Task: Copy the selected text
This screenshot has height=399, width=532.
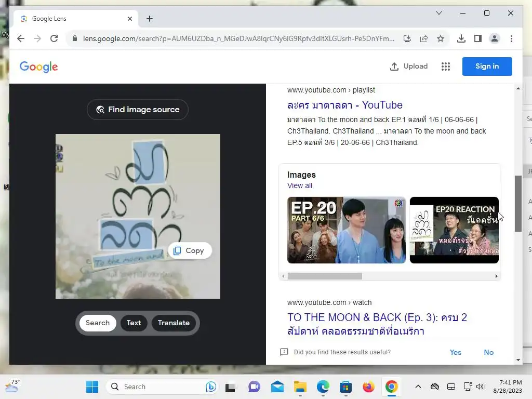Action: 190,250
